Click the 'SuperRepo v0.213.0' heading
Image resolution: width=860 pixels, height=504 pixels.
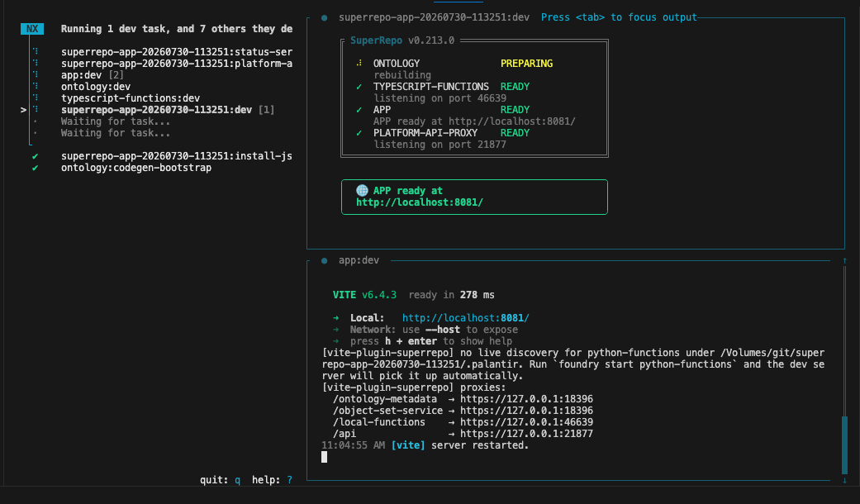(402, 40)
